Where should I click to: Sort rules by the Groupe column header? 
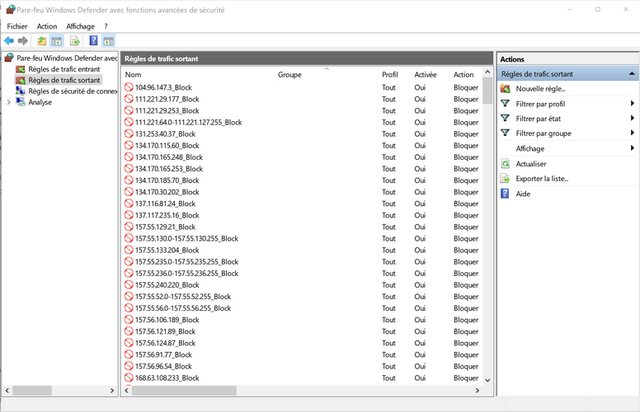(327, 75)
